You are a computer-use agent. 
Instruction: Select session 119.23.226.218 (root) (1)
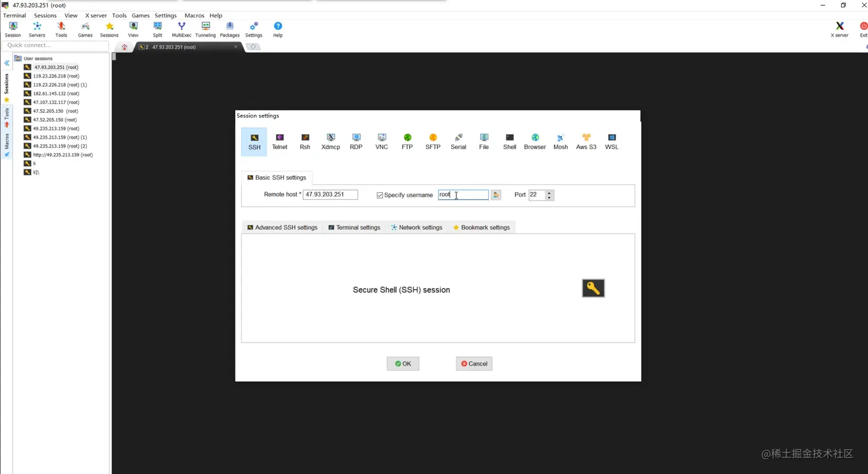click(60, 85)
